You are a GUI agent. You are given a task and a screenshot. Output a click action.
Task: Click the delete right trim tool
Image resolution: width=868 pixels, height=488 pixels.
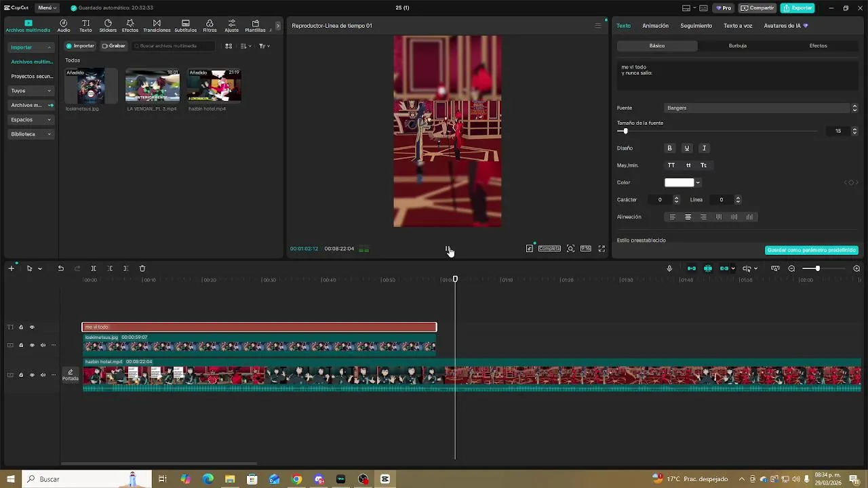click(x=125, y=268)
